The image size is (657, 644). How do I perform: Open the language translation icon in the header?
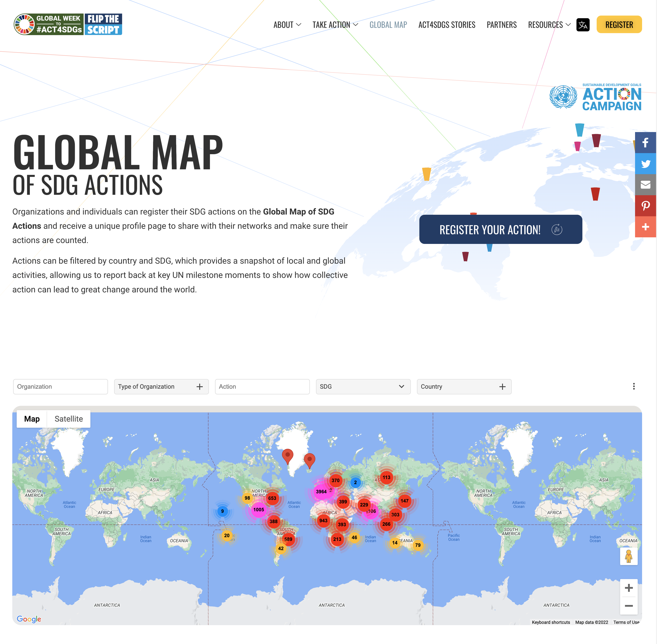[583, 24]
